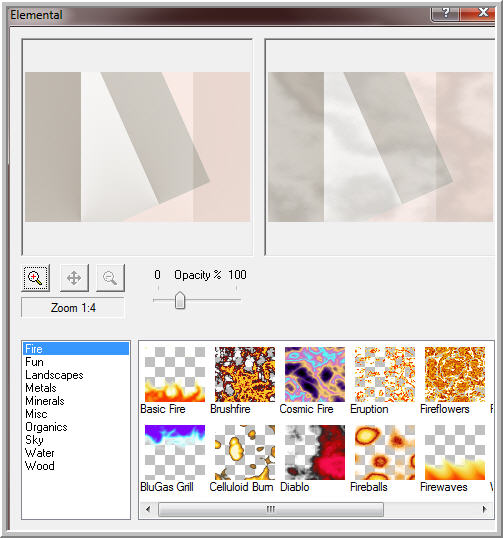Choose the Brushfire texture thumbnail
503x538 pixels.
pyautogui.click(x=245, y=374)
